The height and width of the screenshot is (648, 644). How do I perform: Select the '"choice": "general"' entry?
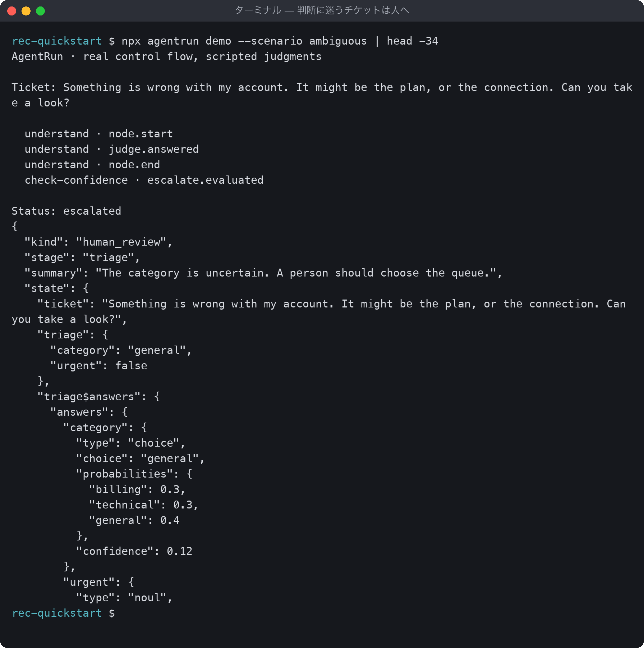[x=141, y=458]
